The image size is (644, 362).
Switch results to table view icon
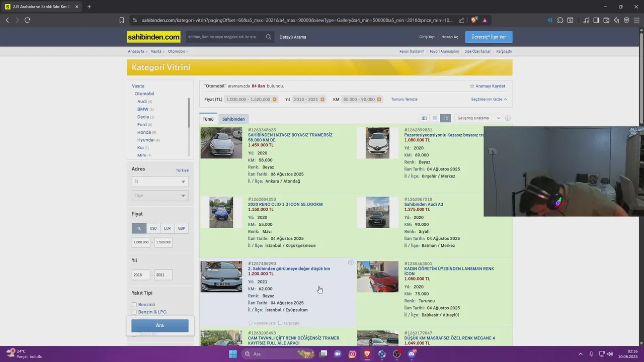pos(424,118)
